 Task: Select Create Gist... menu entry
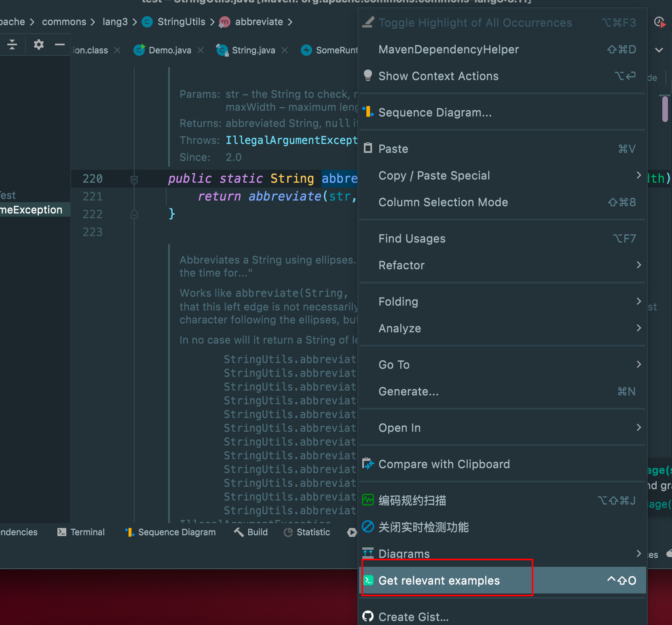coord(502,617)
